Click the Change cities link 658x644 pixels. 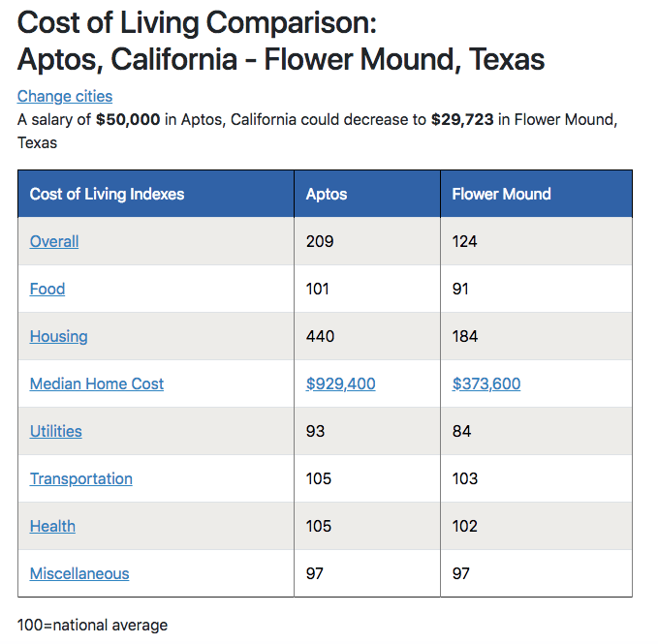coord(65,96)
